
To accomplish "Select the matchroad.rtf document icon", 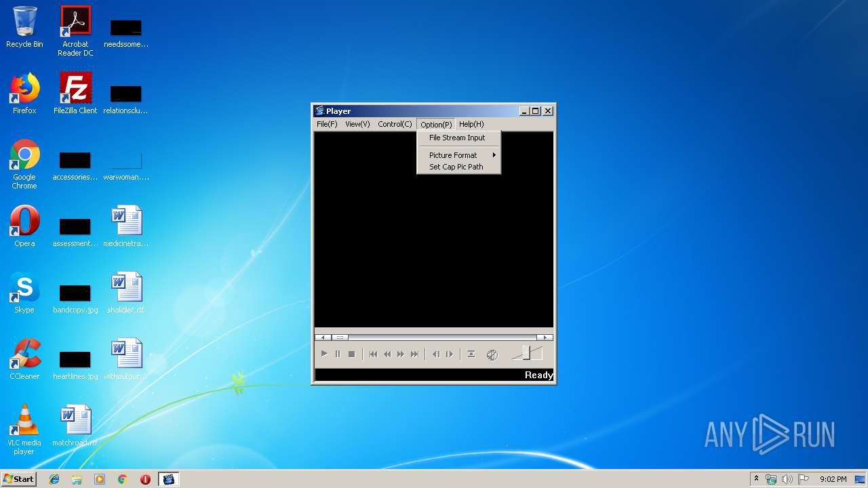I will click(75, 426).
